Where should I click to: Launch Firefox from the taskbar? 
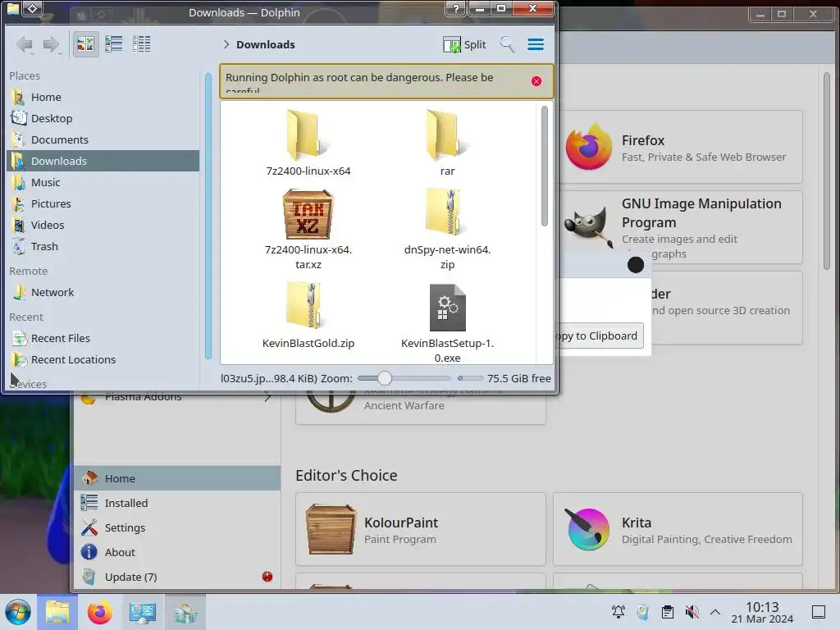[x=99, y=612]
